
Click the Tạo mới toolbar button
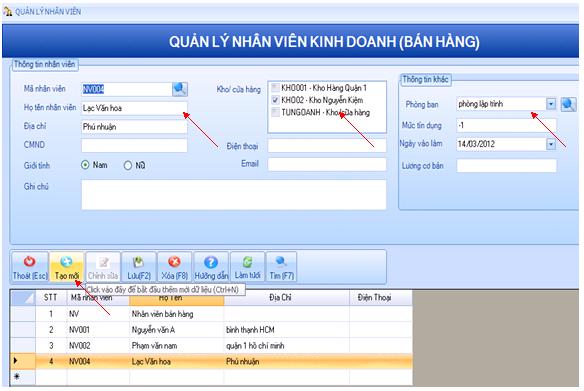(x=67, y=267)
